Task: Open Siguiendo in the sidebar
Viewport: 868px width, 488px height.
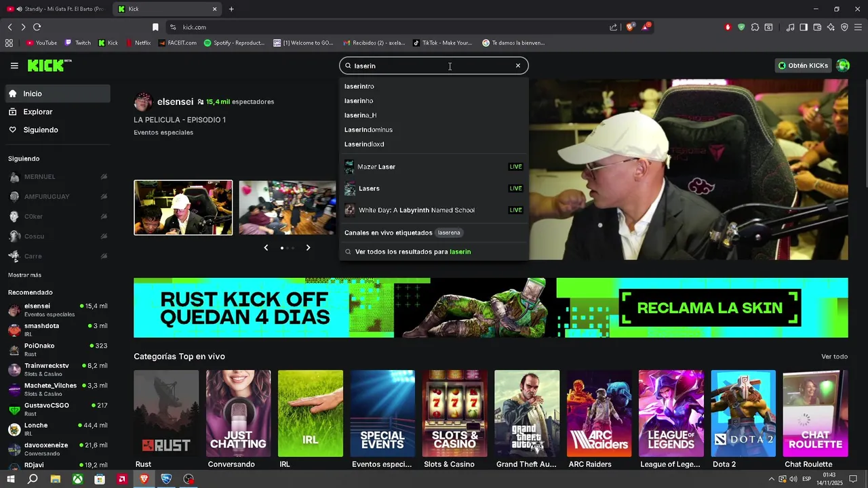Action: click(58, 129)
